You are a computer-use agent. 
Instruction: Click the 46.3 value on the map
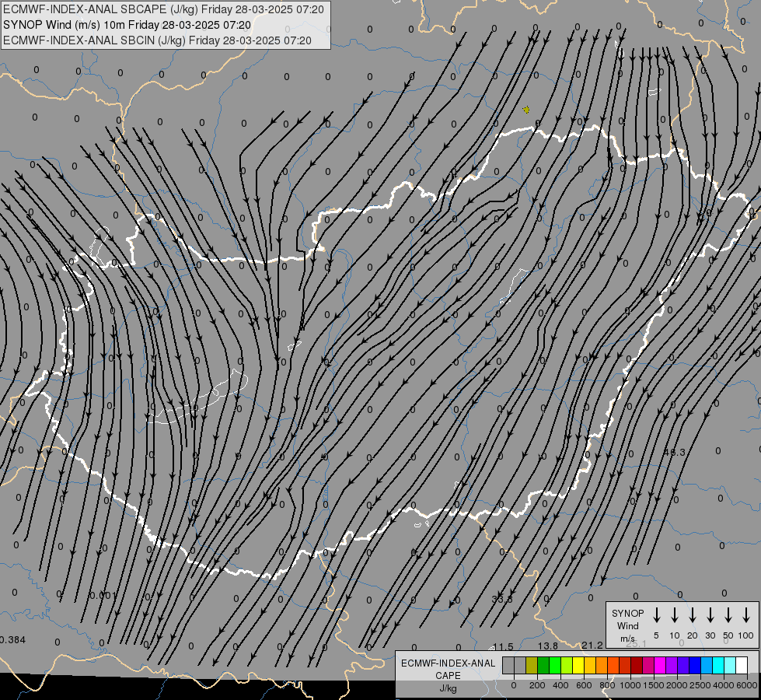[674, 452]
